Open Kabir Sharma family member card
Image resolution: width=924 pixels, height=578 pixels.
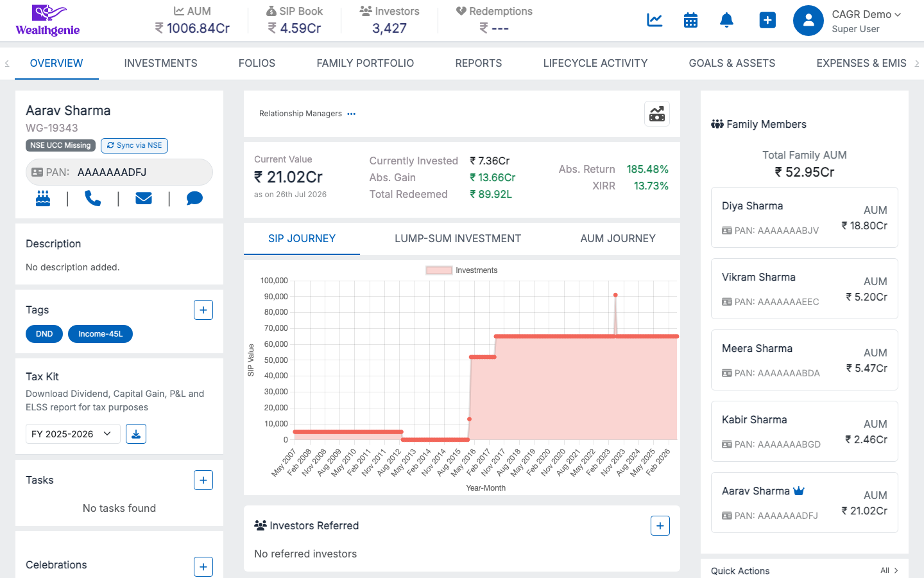point(805,432)
